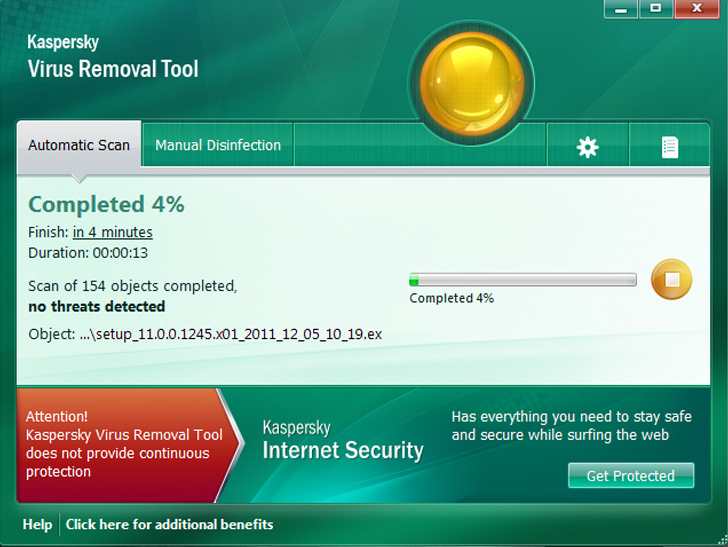Minimize the Virus Removal Tool window

pyautogui.click(x=621, y=9)
